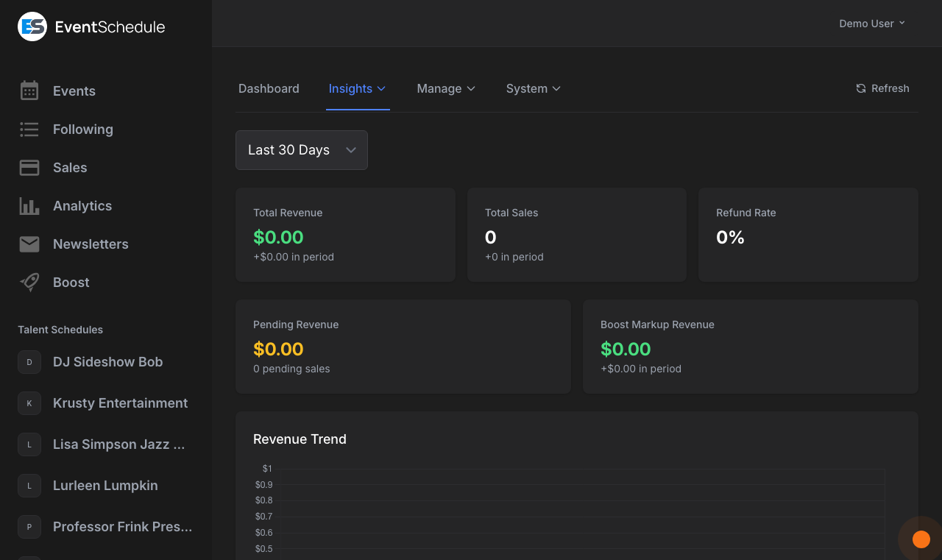Click the Krusty Entertainment avatar badge
The width and height of the screenshot is (942, 560).
coord(29,403)
